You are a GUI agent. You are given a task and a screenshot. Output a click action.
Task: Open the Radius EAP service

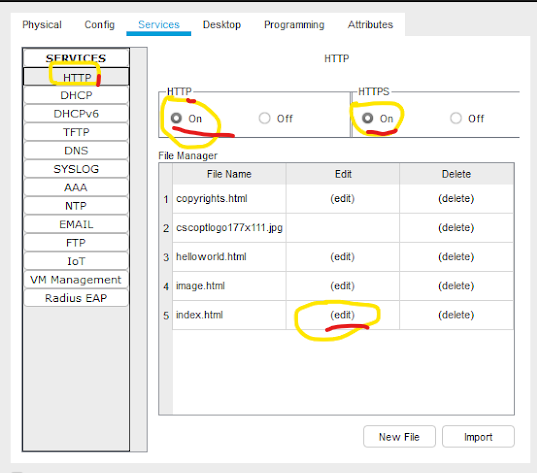(x=76, y=298)
